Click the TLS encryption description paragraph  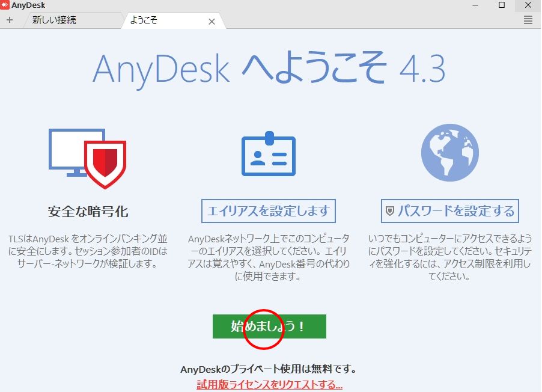pyautogui.click(x=88, y=251)
